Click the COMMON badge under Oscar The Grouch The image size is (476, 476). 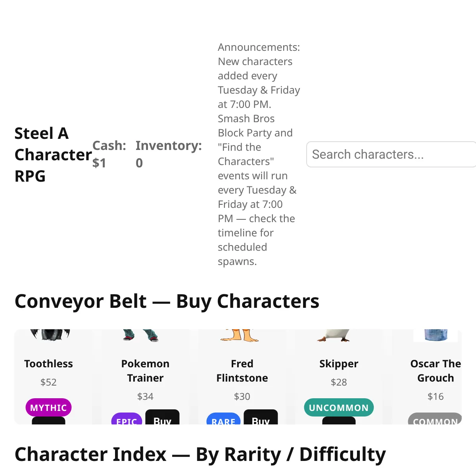click(x=435, y=419)
